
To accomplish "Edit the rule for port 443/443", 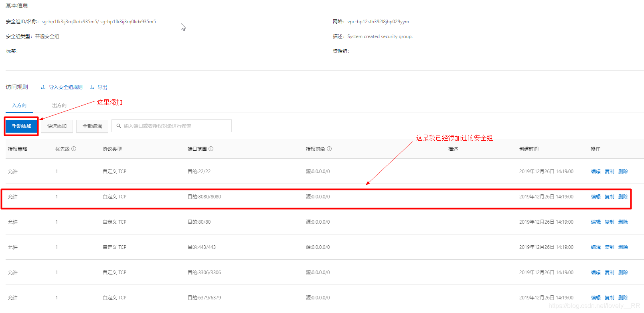I will coord(595,247).
